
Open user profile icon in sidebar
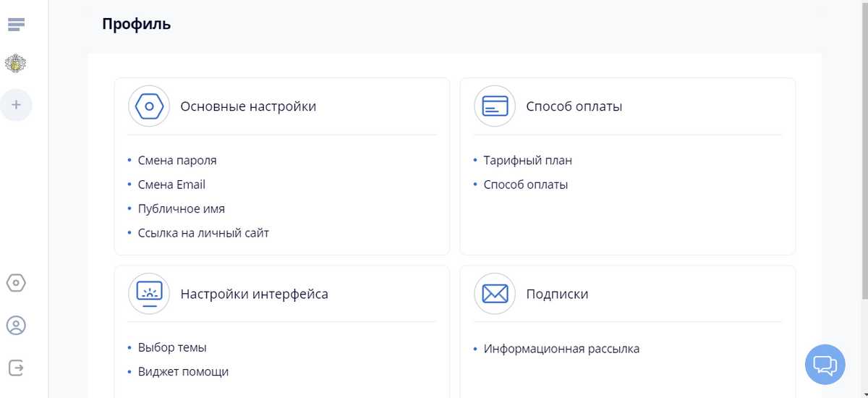pos(16,326)
